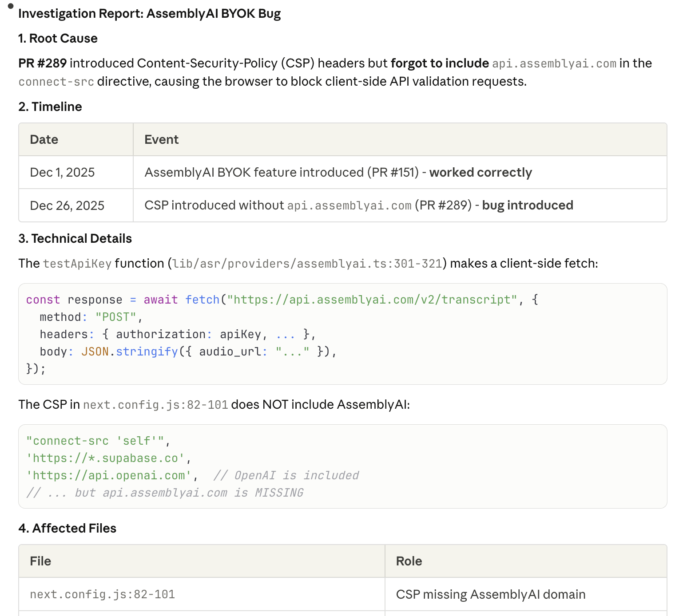The image size is (683, 616).
Task: Click the bold "worked correctly" text in the Timeline
Action: pos(480,173)
